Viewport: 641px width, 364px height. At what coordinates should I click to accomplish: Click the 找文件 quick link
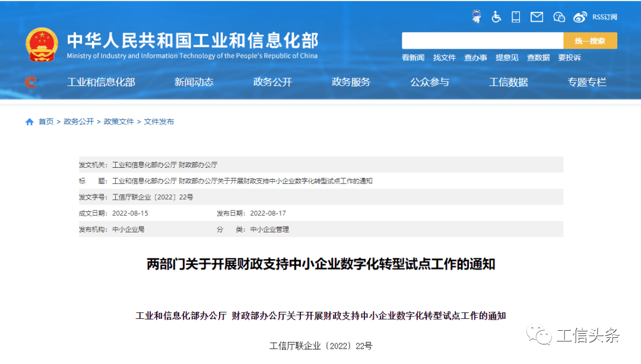click(x=444, y=58)
